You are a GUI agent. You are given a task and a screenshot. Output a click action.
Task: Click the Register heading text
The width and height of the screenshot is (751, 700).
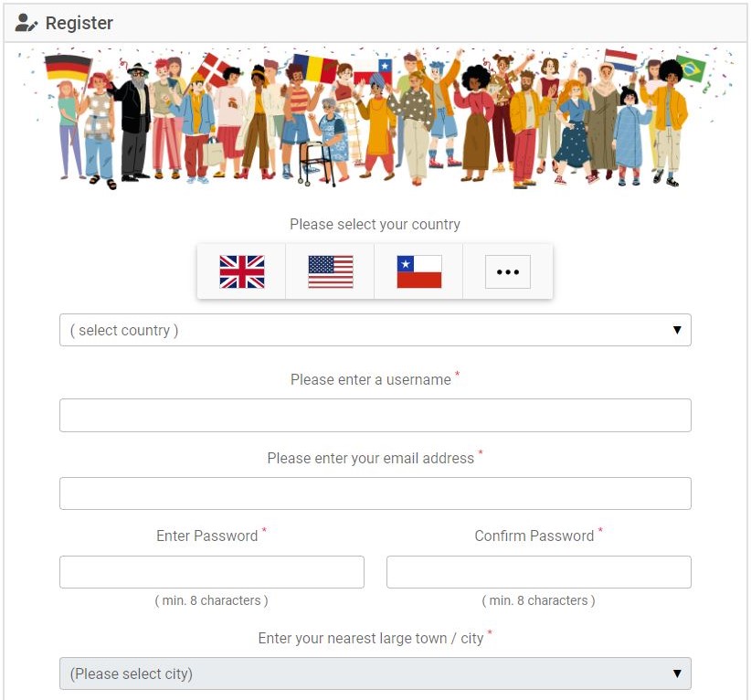(79, 23)
